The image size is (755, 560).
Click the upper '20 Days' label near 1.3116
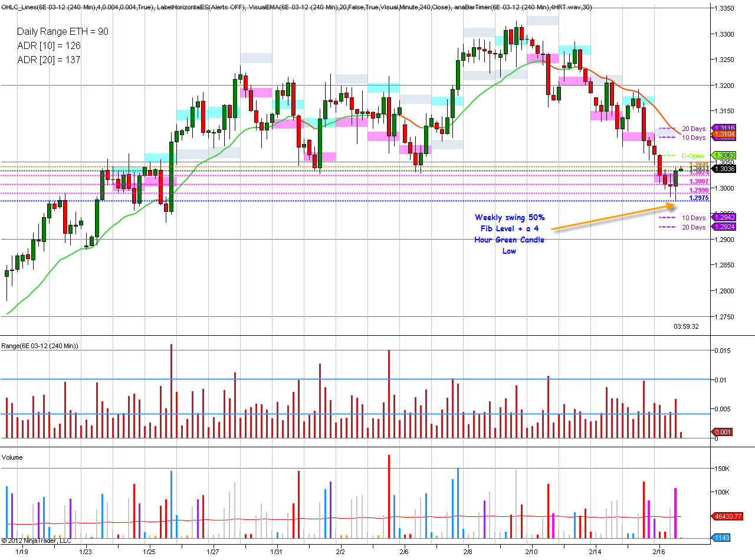tap(694, 129)
